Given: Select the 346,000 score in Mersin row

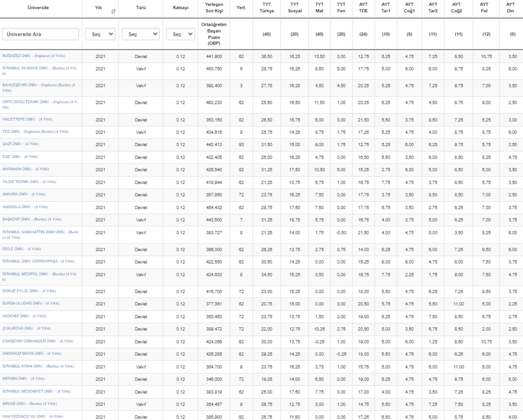Looking at the screenshot, I should tap(214, 379).
